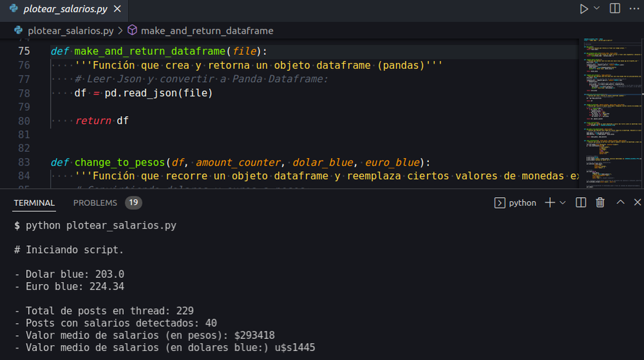Click dolar_blue parameter on line 83
The image size is (644, 360).
coord(323,163)
